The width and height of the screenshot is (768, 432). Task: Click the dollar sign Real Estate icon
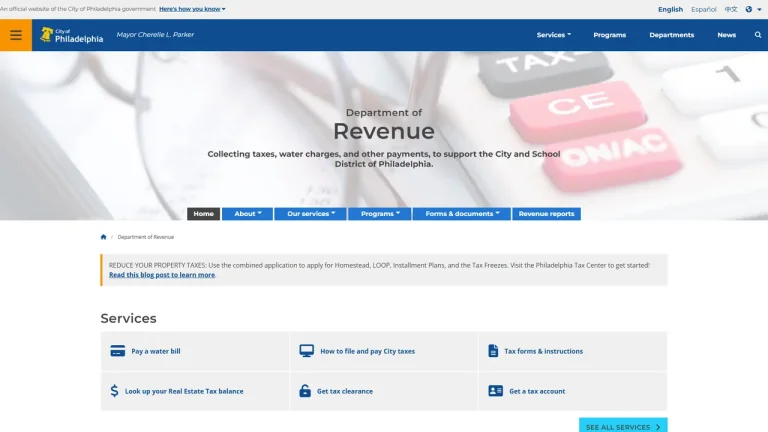click(114, 390)
